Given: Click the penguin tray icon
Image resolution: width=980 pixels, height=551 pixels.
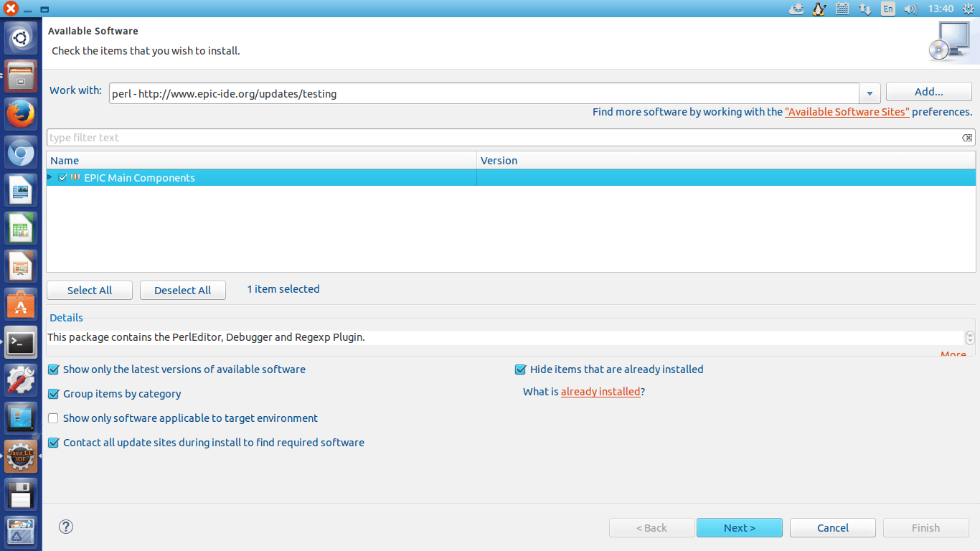Looking at the screenshot, I should [819, 9].
